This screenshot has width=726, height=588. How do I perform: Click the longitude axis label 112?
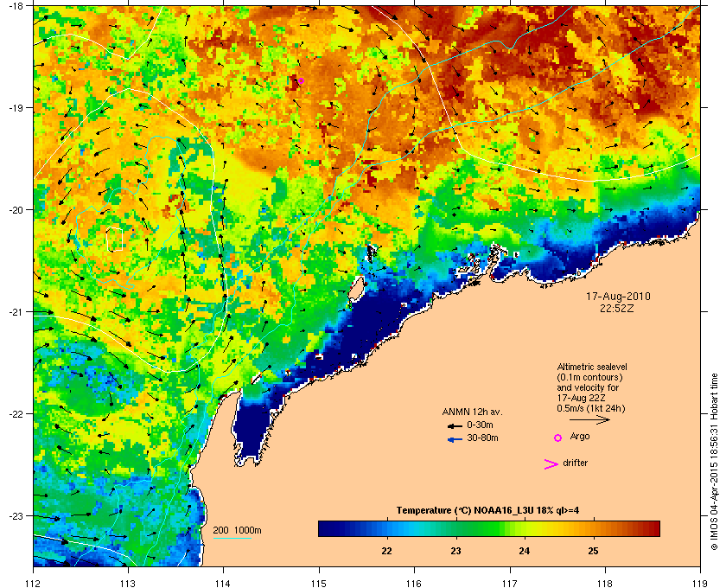click(34, 584)
